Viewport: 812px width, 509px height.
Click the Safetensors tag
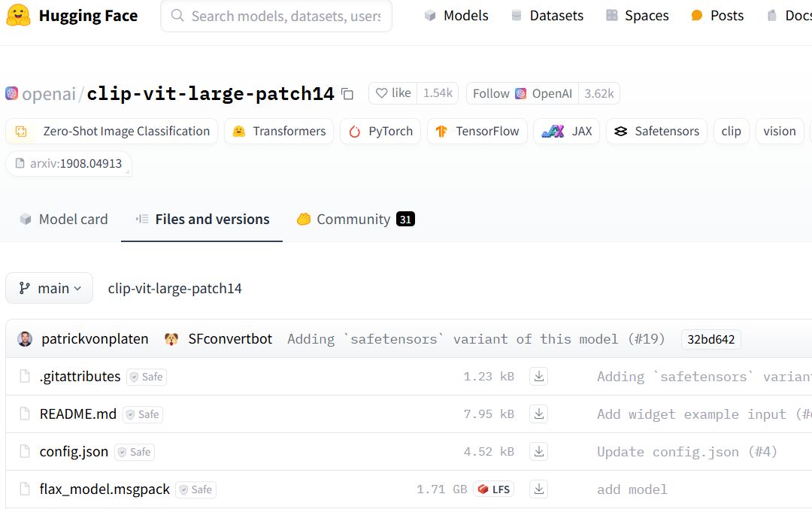click(656, 131)
